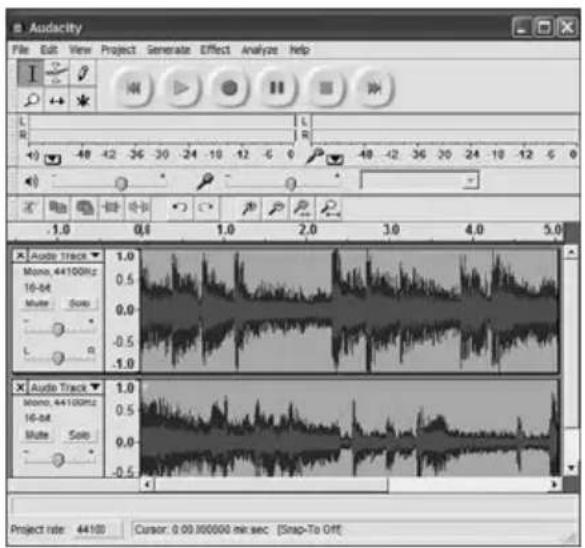Image resolution: width=585 pixels, height=548 pixels.
Task: Open the input source combo box
Action: tap(419, 181)
